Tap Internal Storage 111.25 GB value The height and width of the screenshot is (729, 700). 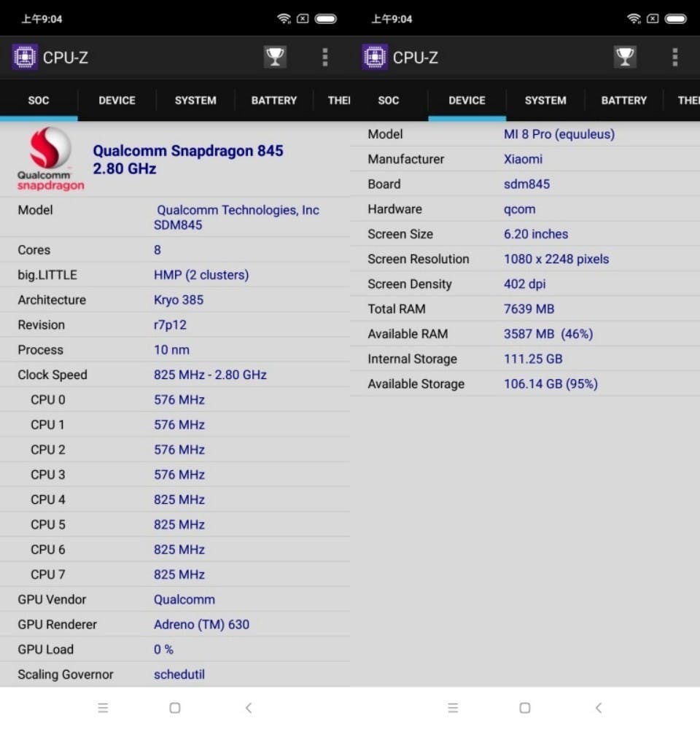tap(533, 359)
